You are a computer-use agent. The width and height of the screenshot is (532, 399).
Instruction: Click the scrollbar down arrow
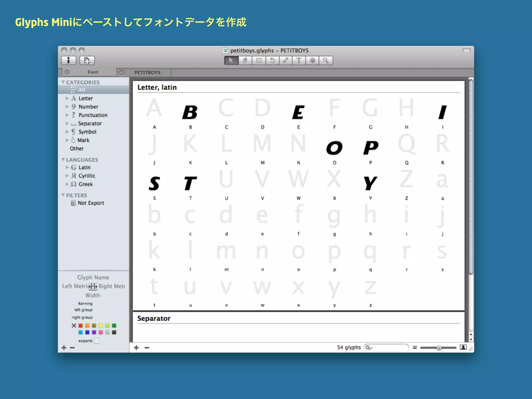(471, 340)
